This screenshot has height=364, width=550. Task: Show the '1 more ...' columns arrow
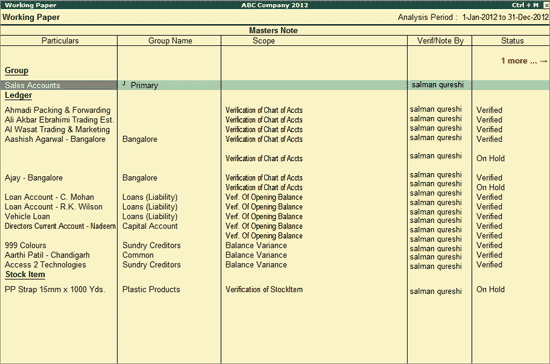524,61
